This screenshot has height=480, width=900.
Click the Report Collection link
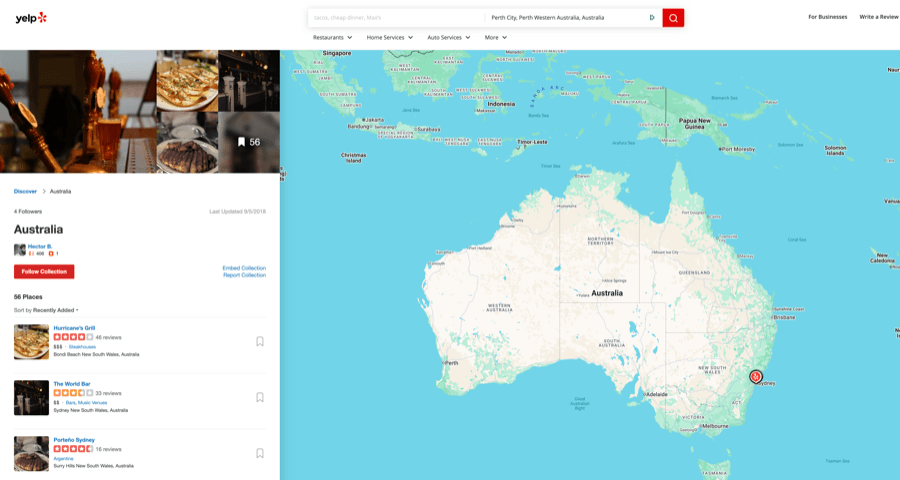pos(245,275)
